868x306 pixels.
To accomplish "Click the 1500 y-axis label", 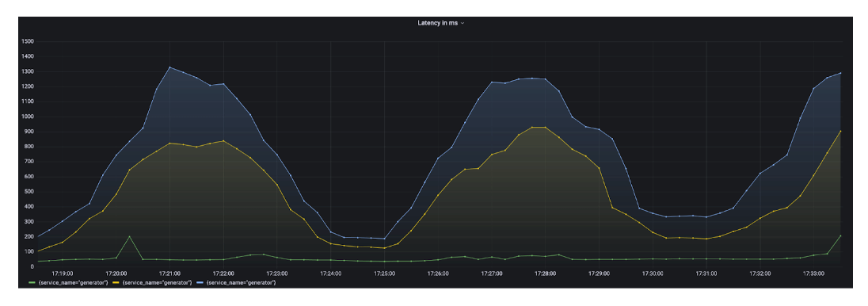I will 28,41.
